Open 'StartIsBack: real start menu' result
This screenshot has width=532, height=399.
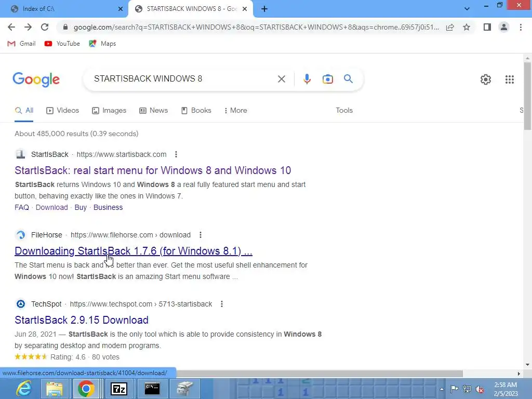153,170
